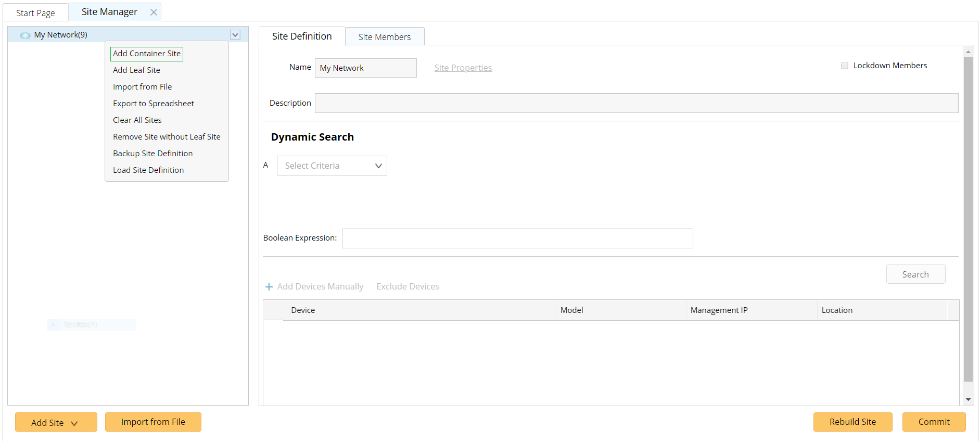Click the My Network cloud icon
The image size is (980, 441).
click(x=25, y=35)
